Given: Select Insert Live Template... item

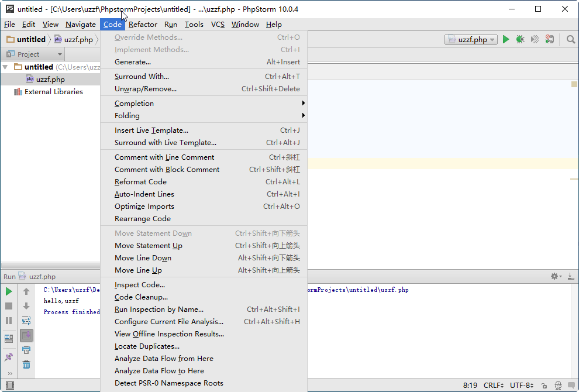Looking at the screenshot, I should [204, 130].
